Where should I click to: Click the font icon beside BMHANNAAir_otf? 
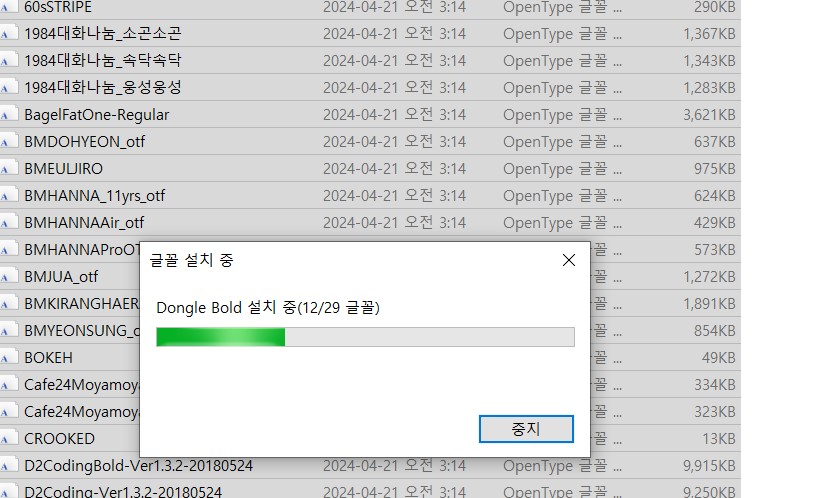9,223
